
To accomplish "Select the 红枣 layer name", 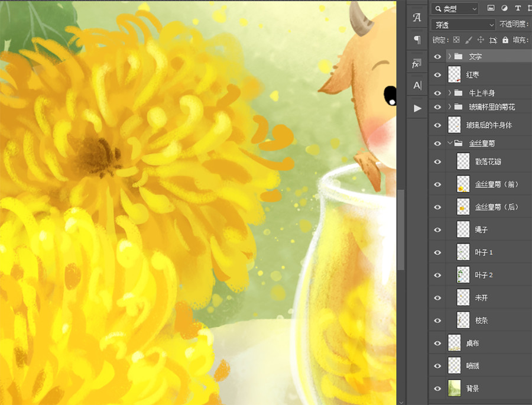I will coord(473,75).
